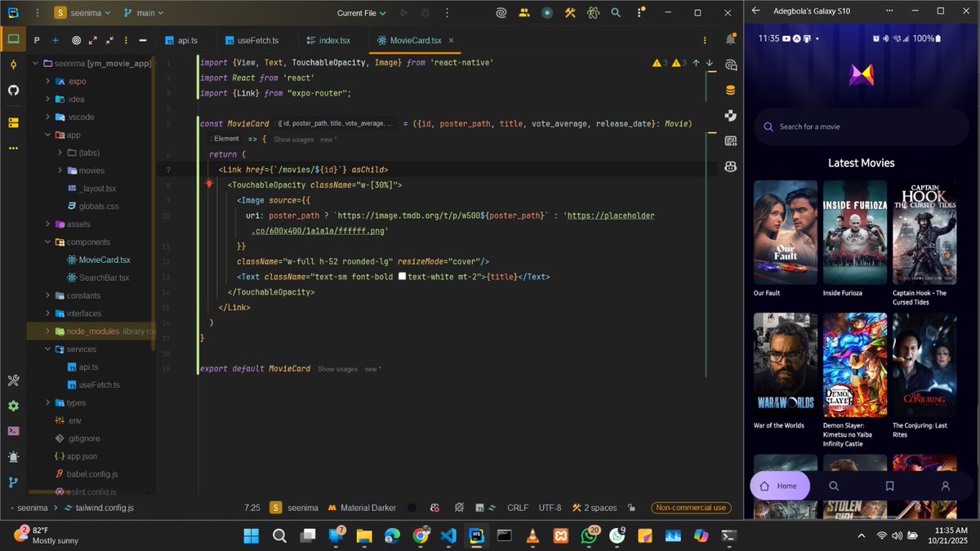
Task: Click the React atom toolbar icon
Action: (x=593, y=13)
